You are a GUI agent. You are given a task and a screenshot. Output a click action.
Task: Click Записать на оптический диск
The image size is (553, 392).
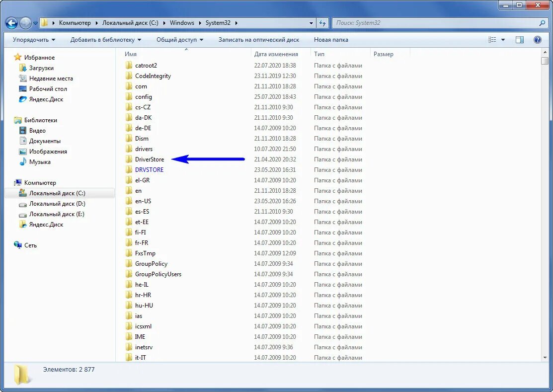(x=258, y=40)
